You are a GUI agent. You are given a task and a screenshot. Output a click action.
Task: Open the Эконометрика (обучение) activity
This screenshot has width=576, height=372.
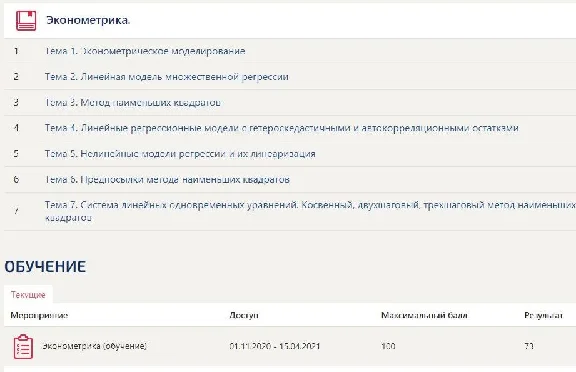point(94,346)
